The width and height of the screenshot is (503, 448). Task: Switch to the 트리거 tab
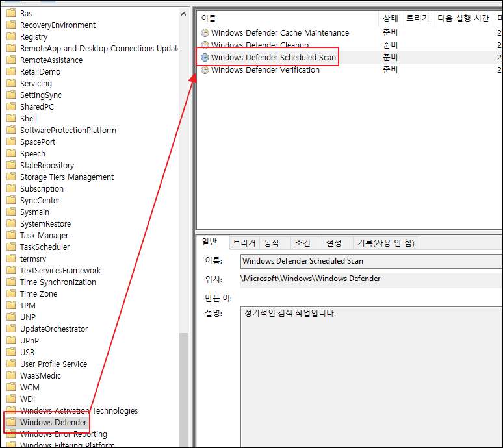[x=244, y=243]
